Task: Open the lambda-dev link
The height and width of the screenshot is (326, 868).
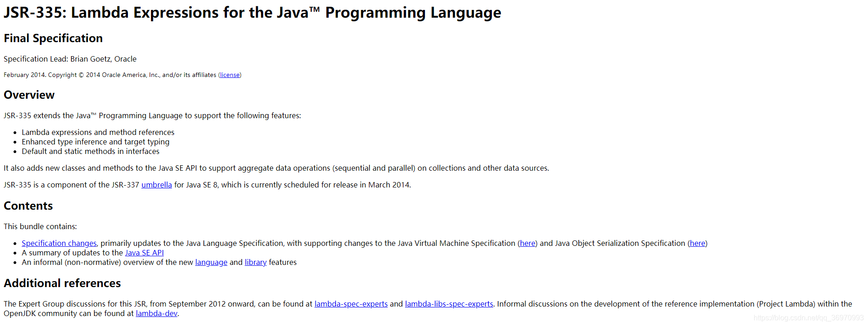Action: click(x=156, y=313)
